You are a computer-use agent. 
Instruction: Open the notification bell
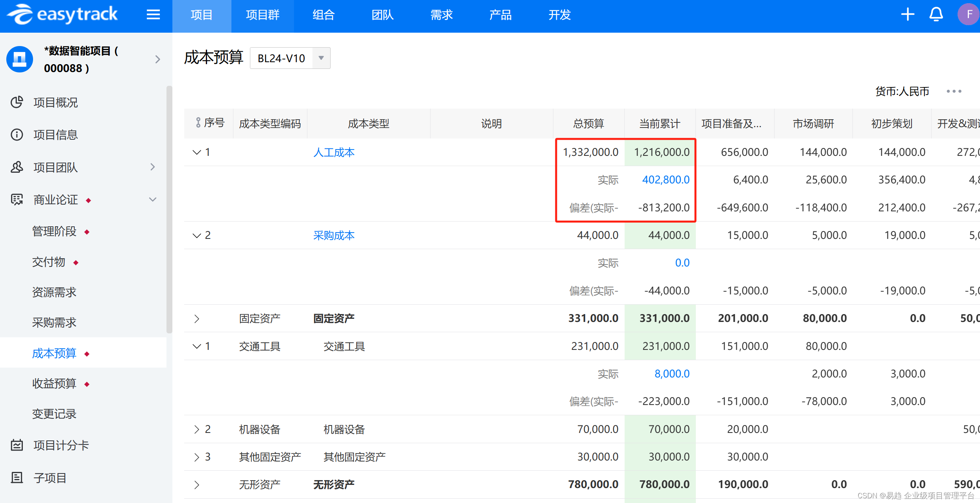(936, 15)
